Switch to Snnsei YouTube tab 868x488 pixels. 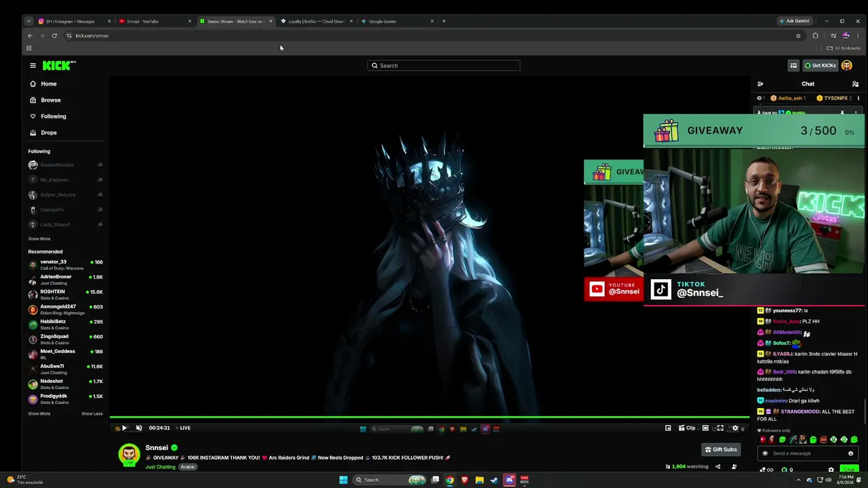[155, 21]
